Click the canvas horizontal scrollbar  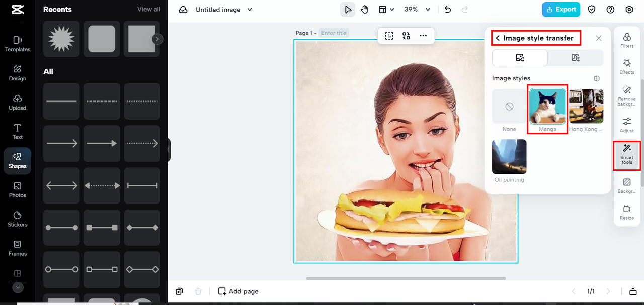click(x=406, y=278)
